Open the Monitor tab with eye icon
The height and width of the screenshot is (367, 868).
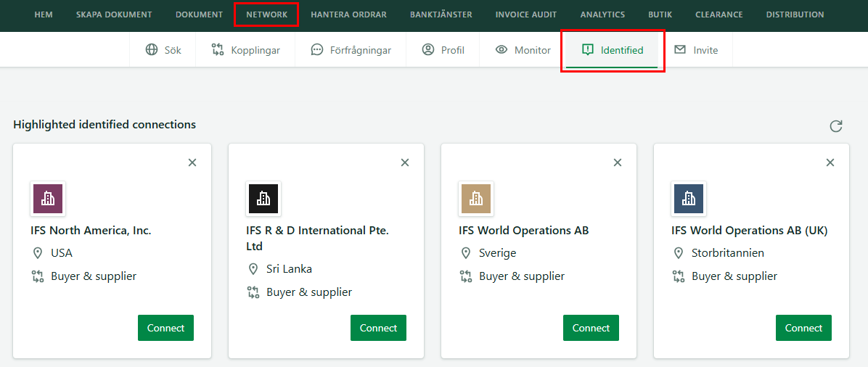pyautogui.click(x=523, y=50)
